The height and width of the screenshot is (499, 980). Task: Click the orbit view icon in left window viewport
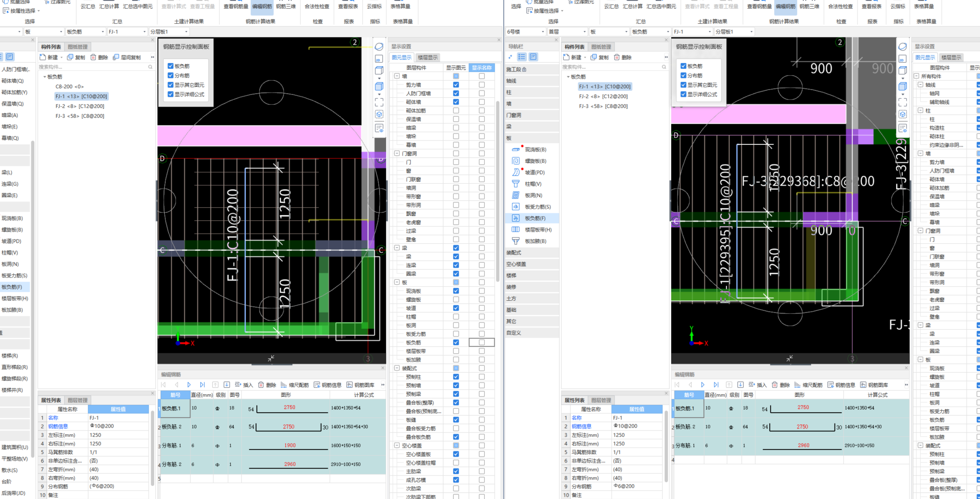(379, 47)
